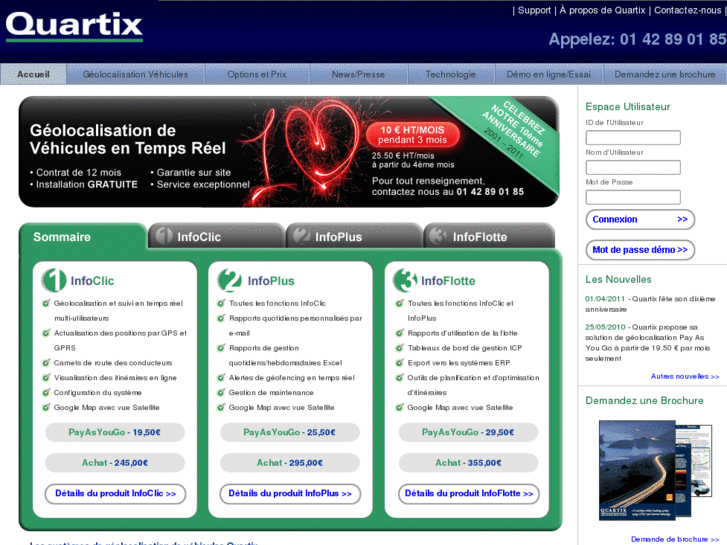The height and width of the screenshot is (545, 727).
Task: Click PayAsYouGo - 19,50€ price pill
Action: (x=115, y=432)
